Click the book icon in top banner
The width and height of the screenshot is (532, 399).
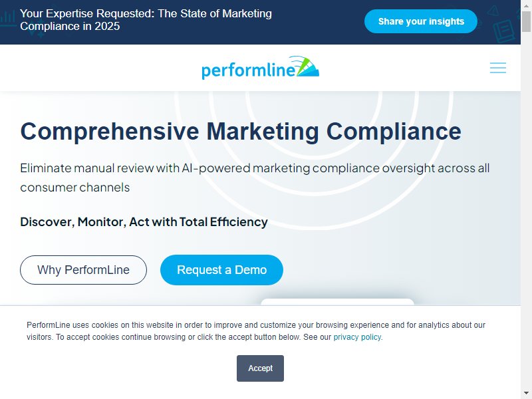[x=505, y=31]
